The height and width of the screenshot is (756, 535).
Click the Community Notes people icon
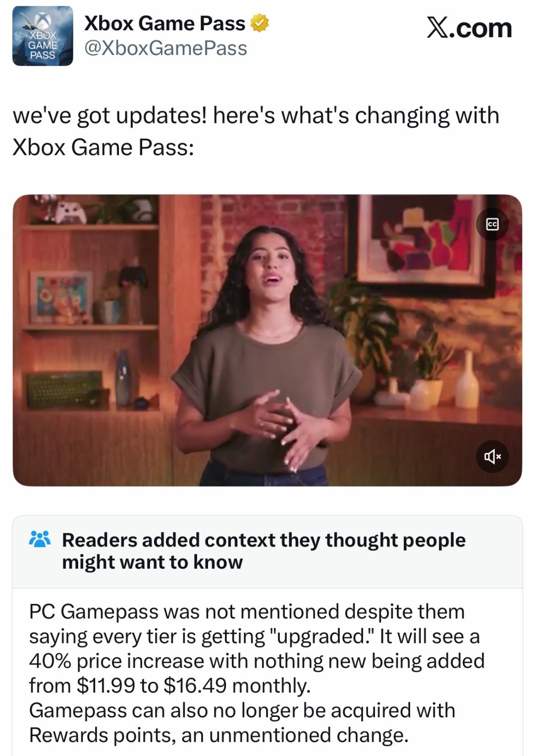pos(40,539)
